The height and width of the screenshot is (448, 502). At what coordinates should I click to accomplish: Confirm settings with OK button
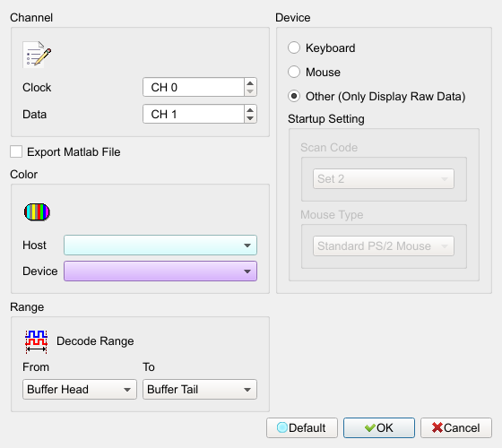(379, 428)
